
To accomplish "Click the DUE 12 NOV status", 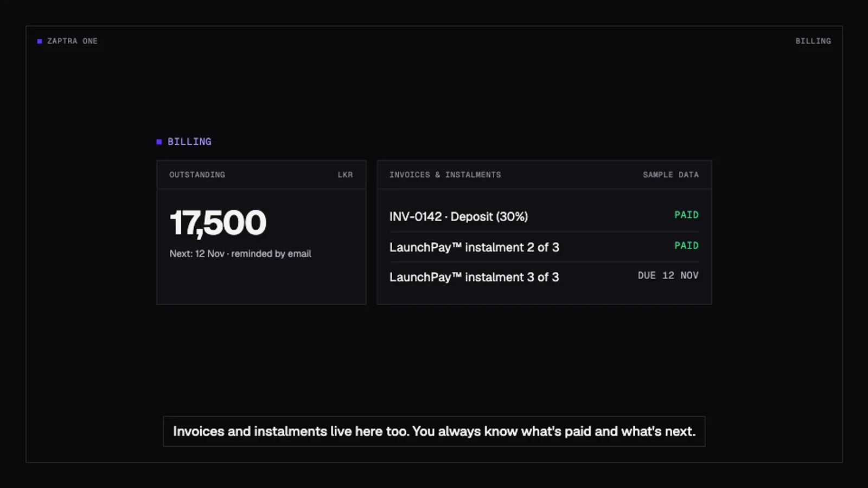I will coord(668,275).
